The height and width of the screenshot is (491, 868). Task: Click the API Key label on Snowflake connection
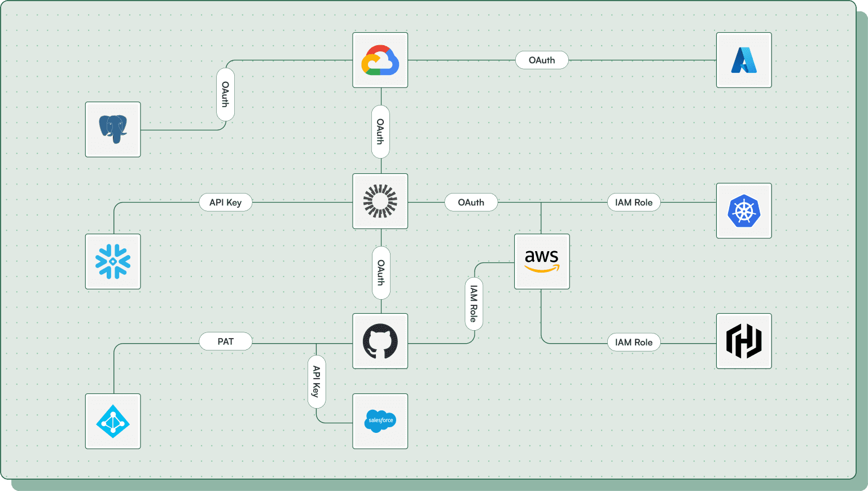click(x=226, y=202)
